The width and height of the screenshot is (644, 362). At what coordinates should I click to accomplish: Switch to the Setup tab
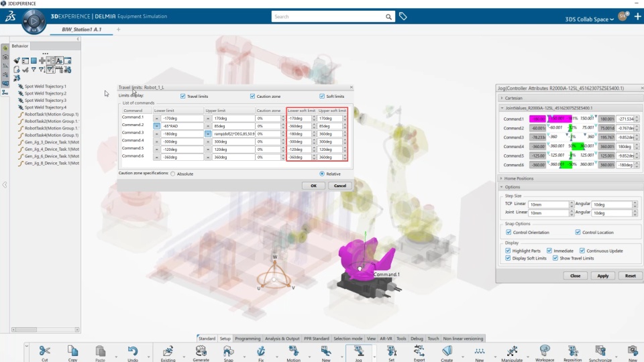[x=225, y=339]
